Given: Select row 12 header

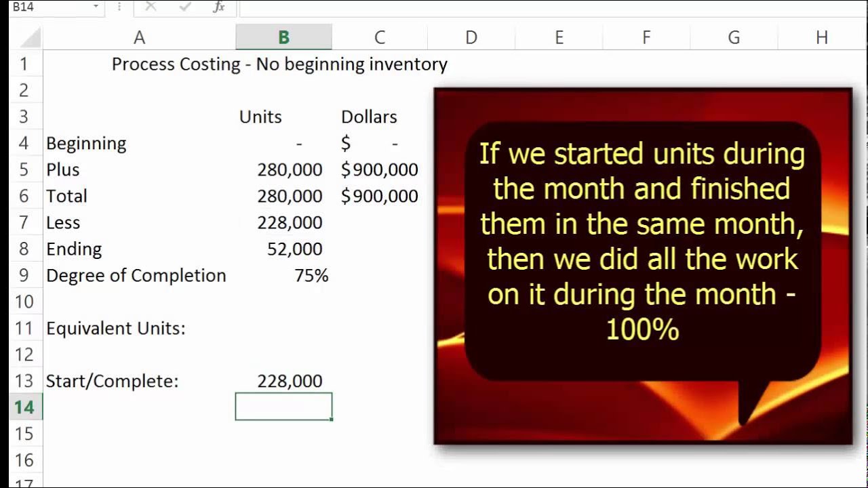Looking at the screenshot, I should [24, 354].
